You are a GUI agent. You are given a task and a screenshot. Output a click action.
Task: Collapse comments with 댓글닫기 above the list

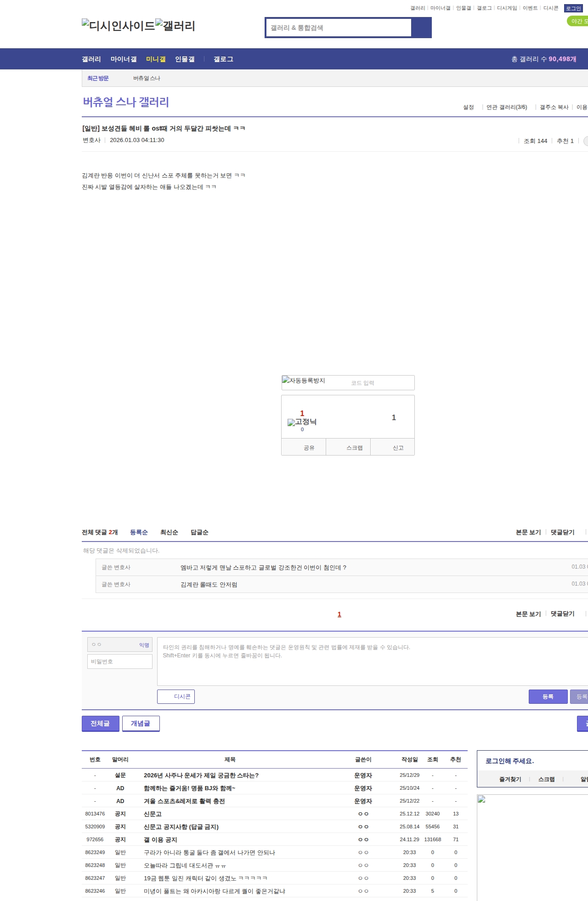tap(562, 532)
